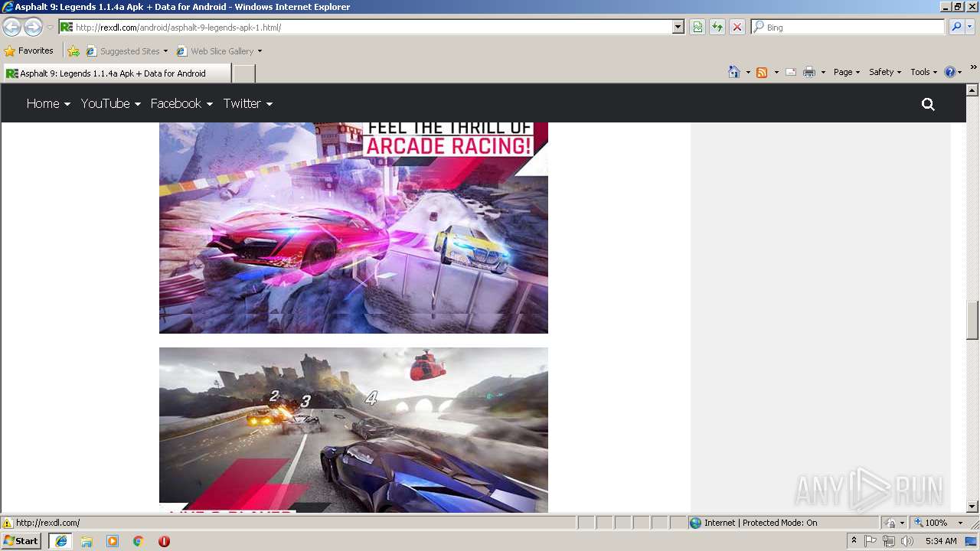980x551 pixels.
Task: Open Windows Explorer folder in taskbar
Action: (x=87, y=541)
